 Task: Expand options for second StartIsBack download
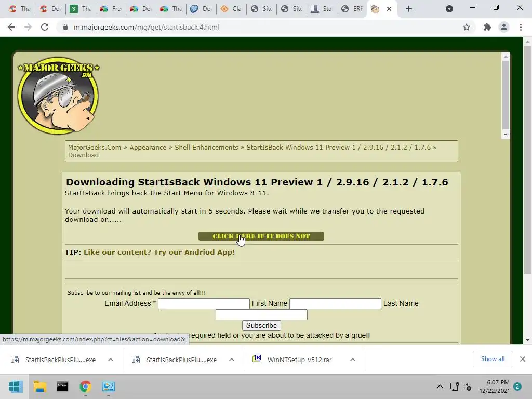coord(231,360)
